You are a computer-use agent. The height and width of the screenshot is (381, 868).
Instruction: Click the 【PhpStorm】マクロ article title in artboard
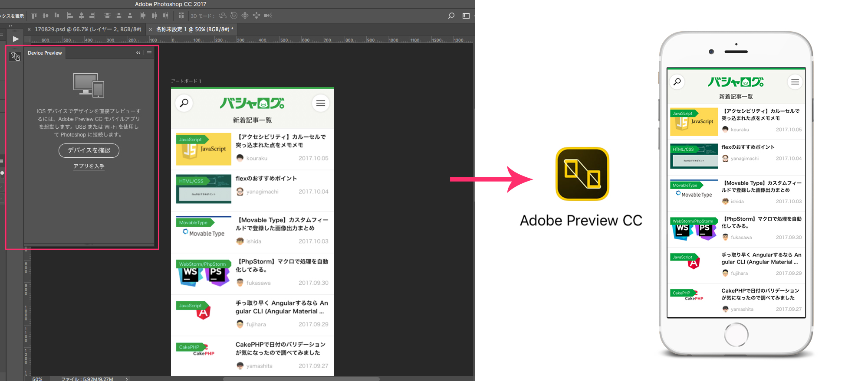tap(282, 266)
